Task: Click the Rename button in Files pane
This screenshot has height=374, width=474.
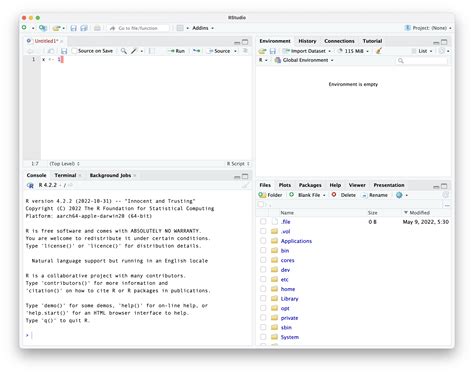Action: pos(375,195)
